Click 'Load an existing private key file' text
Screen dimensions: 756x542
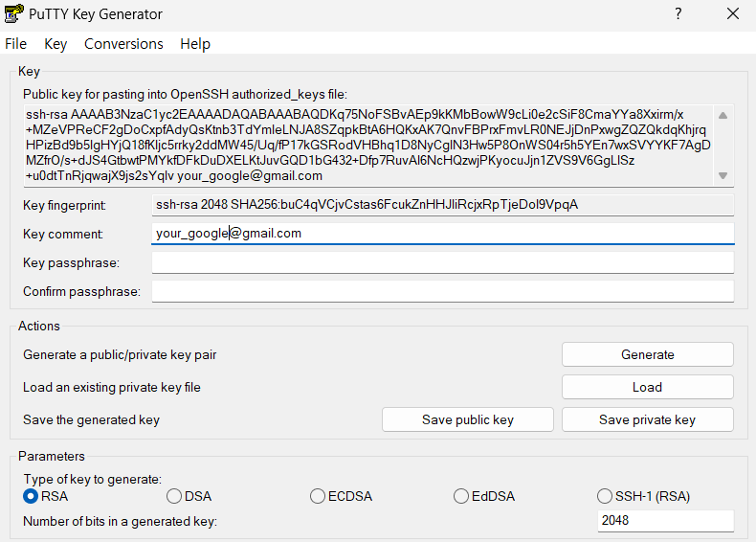pos(111,387)
